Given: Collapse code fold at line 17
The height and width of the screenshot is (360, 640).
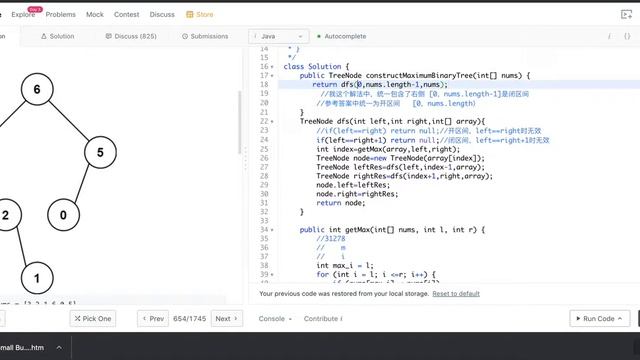Looking at the screenshot, I should tap(272, 76).
